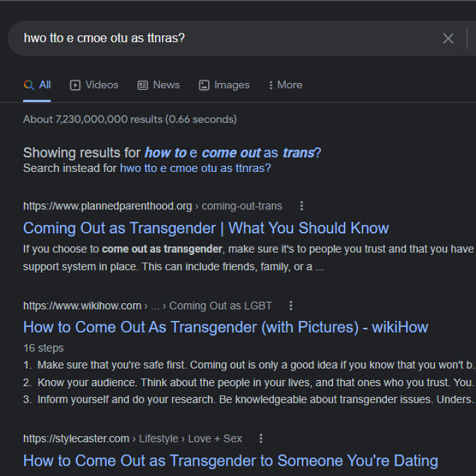Viewport: 476px width, 476px height.
Task: Click into the search input field
Action: (224, 39)
